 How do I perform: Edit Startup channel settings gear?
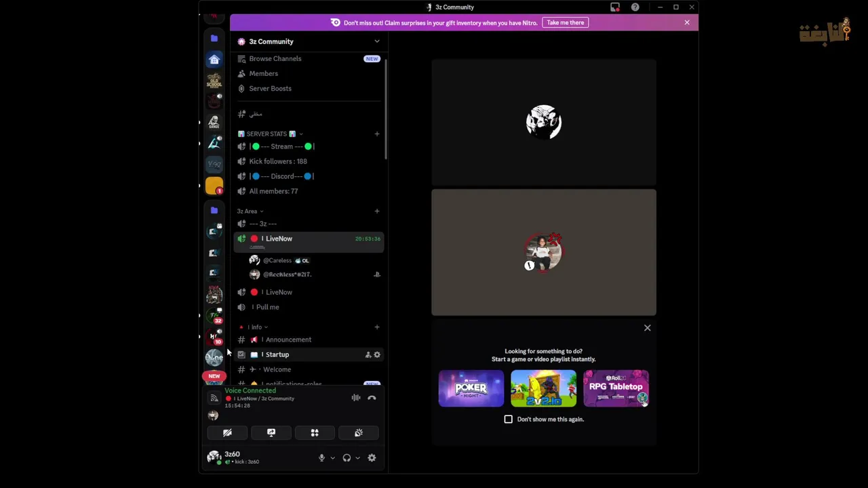(377, 354)
